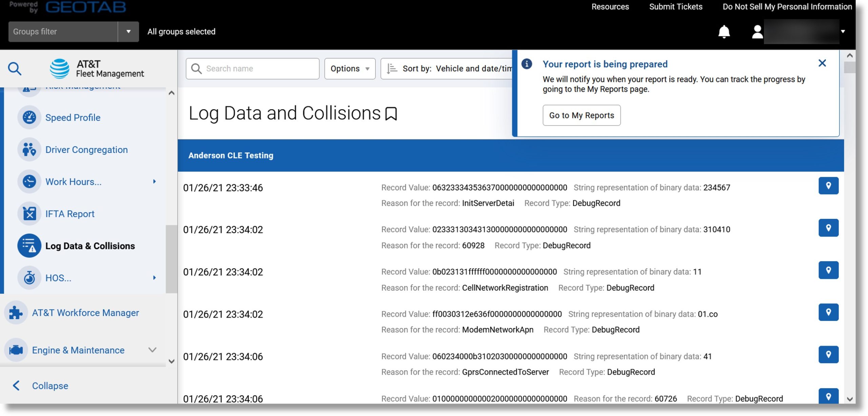The height and width of the screenshot is (416, 868).
Task: Show map location for ModemNetworkApn record
Action: click(x=828, y=312)
